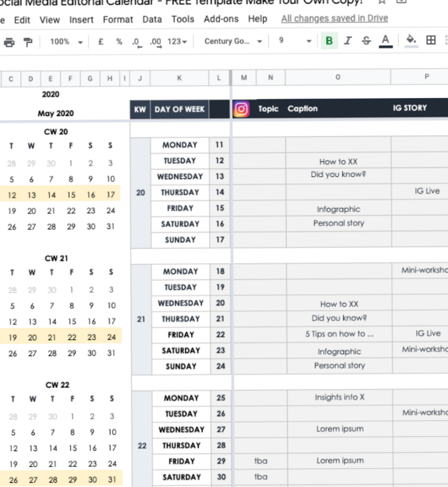Click the KW header cell
Viewport: 448px width, 487px height.
tap(140, 110)
